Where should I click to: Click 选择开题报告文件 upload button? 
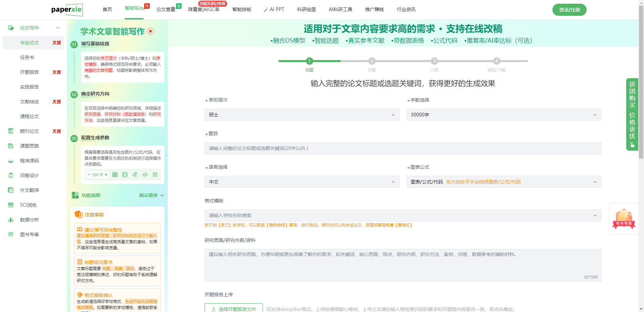pyautogui.click(x=234, y=309)
